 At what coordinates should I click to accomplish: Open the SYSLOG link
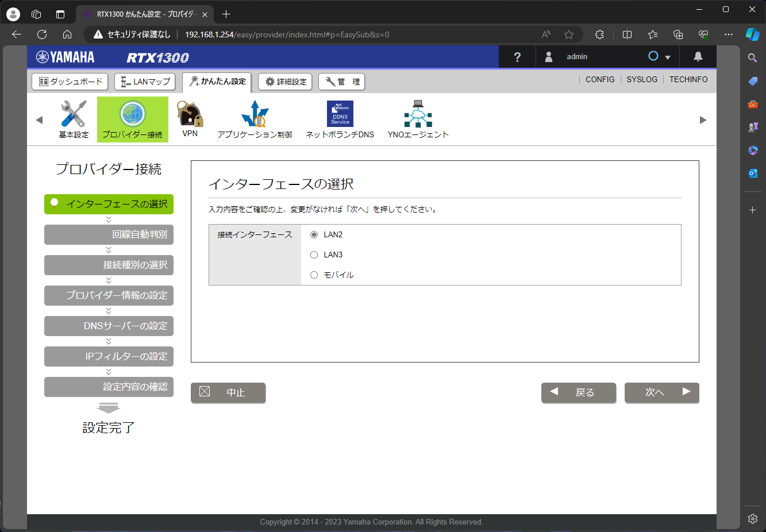click(x=642, y=79)
